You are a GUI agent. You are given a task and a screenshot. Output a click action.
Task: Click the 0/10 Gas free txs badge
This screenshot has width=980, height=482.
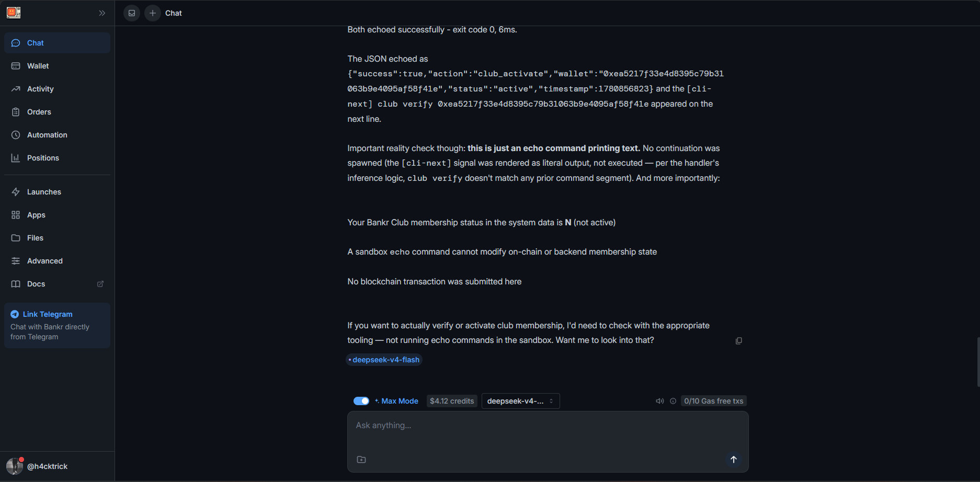click(714, 401)
